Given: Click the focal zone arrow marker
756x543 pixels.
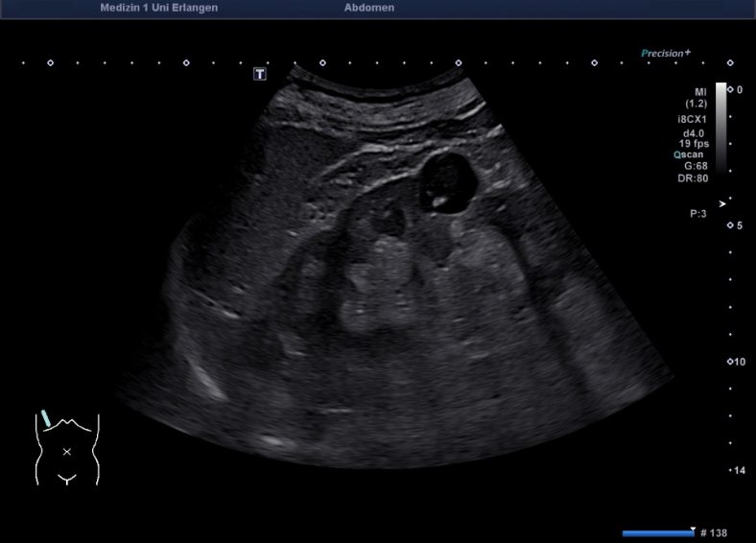Looking at the screenshot, I should click(722, 202).
